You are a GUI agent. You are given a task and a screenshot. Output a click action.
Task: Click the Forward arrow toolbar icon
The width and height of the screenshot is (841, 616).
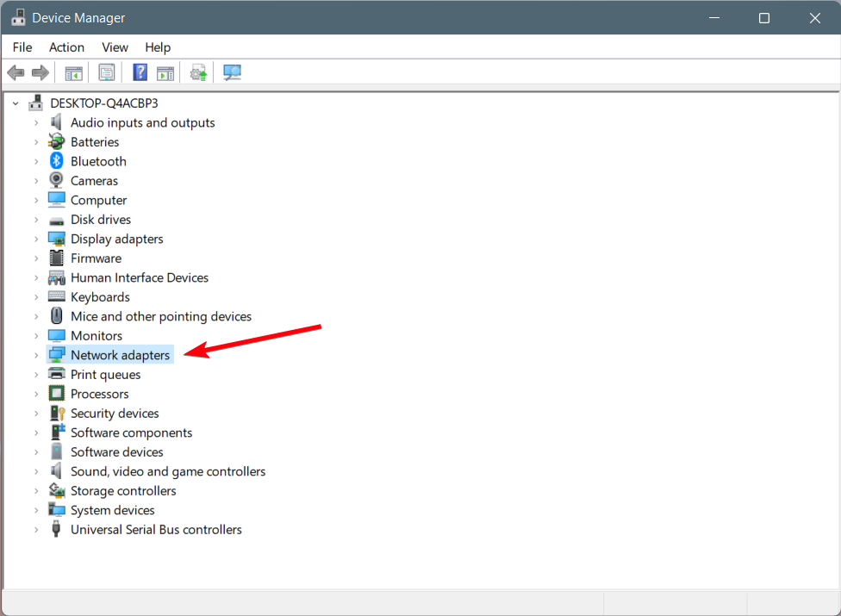click(40, 72)
